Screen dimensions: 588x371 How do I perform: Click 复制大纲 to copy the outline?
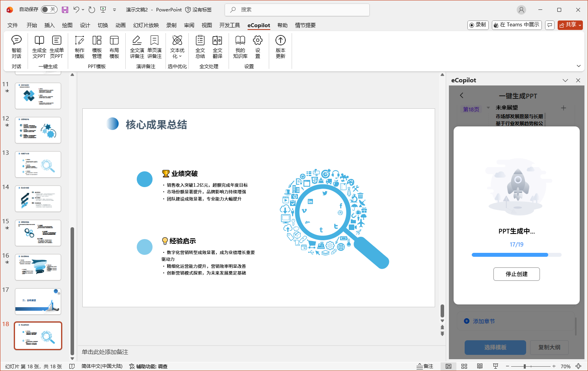pyautogui.click(x=549, y=347)
